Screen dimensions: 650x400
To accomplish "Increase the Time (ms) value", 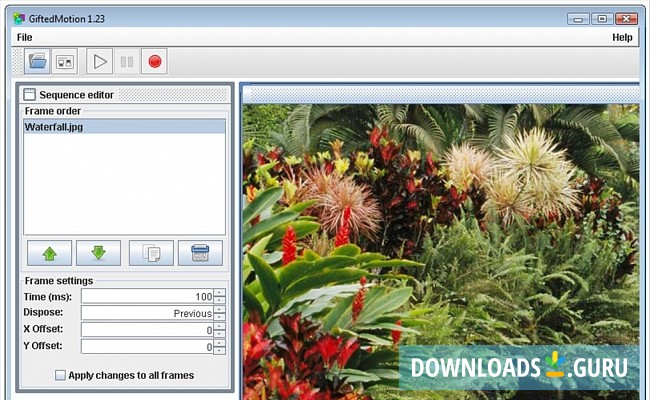I will 220,293.
